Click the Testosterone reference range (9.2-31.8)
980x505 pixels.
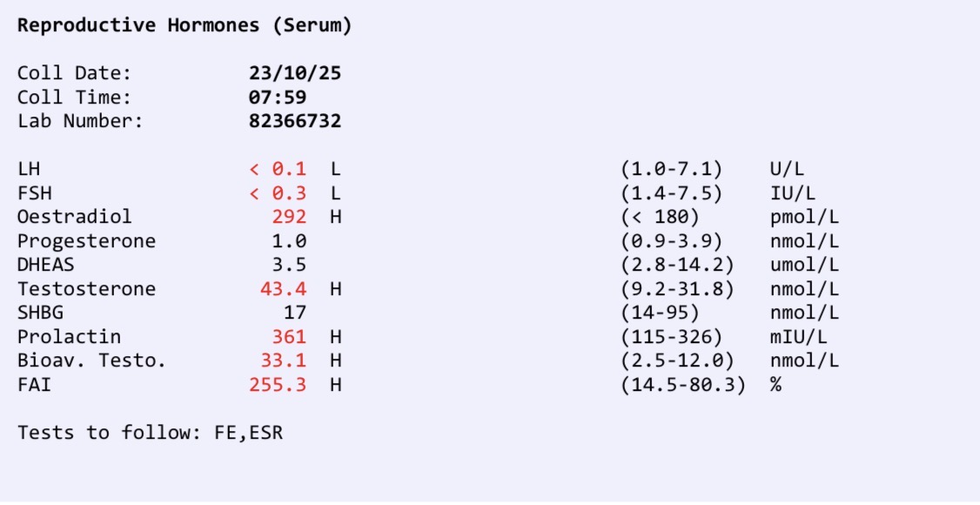click(x=676, y=289)
